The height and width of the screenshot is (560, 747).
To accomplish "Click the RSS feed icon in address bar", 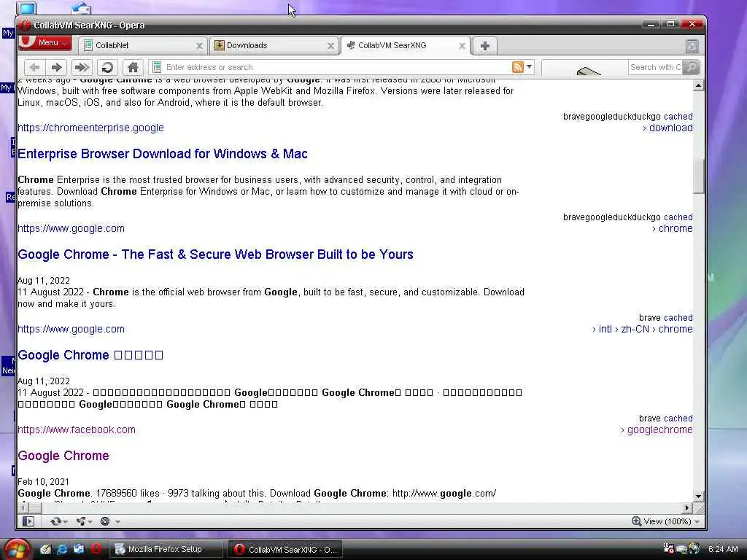I will pos(518,67).
